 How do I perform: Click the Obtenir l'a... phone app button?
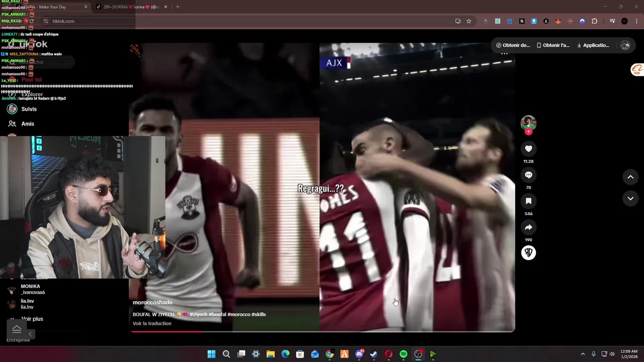click(x=553, y=45)
